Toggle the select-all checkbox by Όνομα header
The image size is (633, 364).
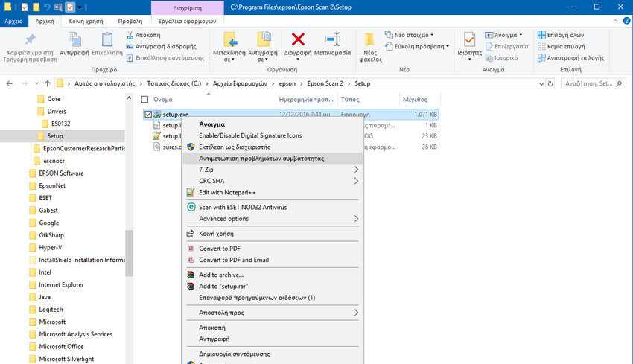pyautogui.click(x=144, y=99)
